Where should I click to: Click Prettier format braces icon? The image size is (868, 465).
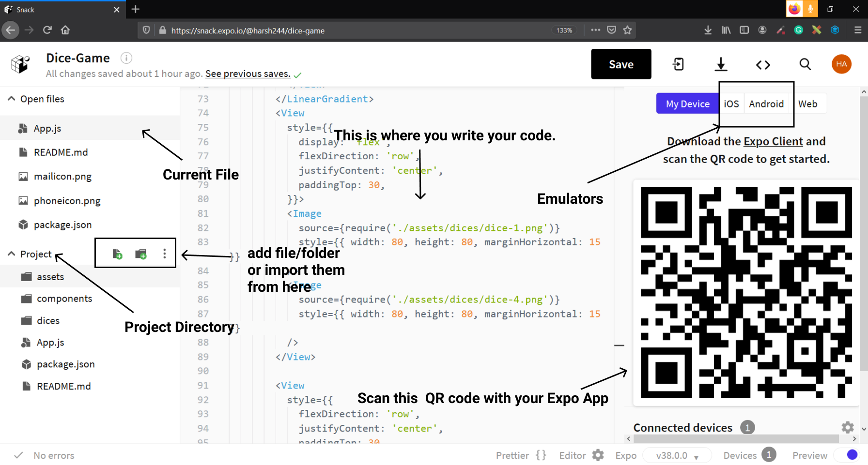point(541,455)
